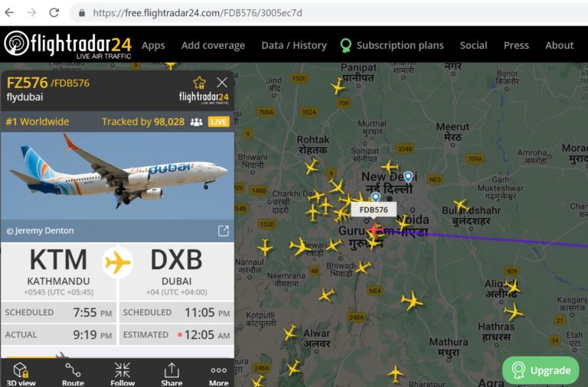Open the 3D view for this flight
588x387 pixels.
pyautogui.click(x=21, y=374)
